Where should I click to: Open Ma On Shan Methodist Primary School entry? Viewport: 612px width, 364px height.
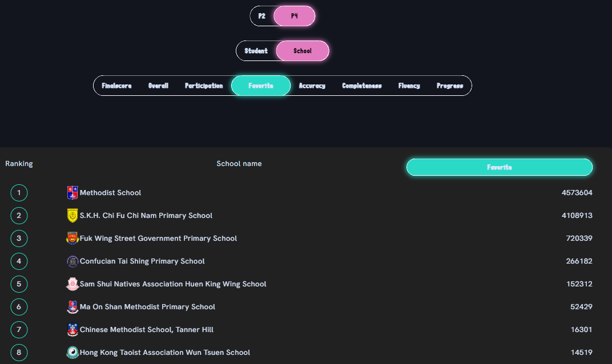(147, 306)
